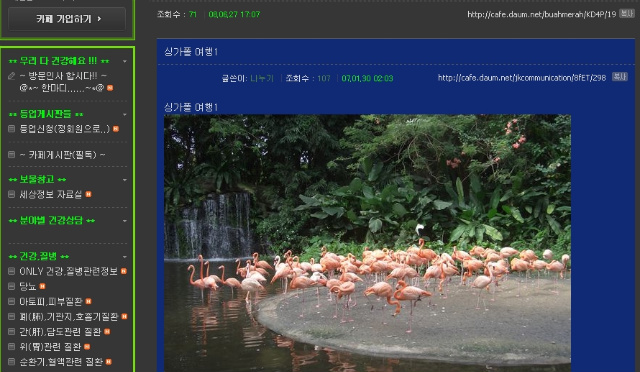Click the 분야별 건강상담 group header
Screen dimensions: 640x372
(x=51, y=221)
